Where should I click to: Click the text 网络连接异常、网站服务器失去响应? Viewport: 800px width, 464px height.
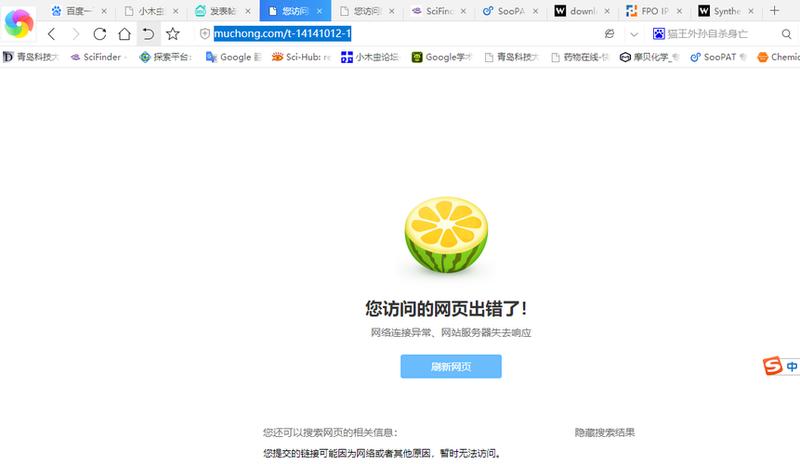(x=451, y=333)
